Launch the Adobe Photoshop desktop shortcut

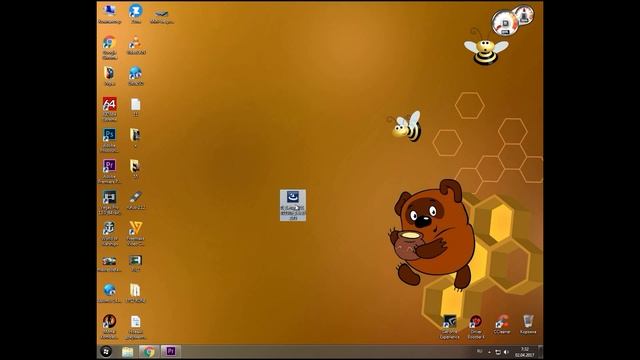coord(109,140)
